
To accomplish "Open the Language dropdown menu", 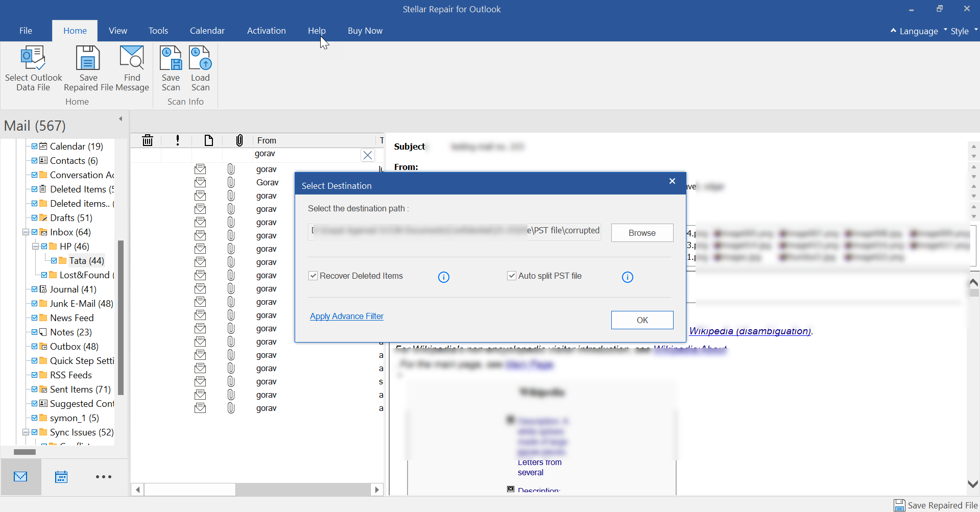I will click(918, 31).
